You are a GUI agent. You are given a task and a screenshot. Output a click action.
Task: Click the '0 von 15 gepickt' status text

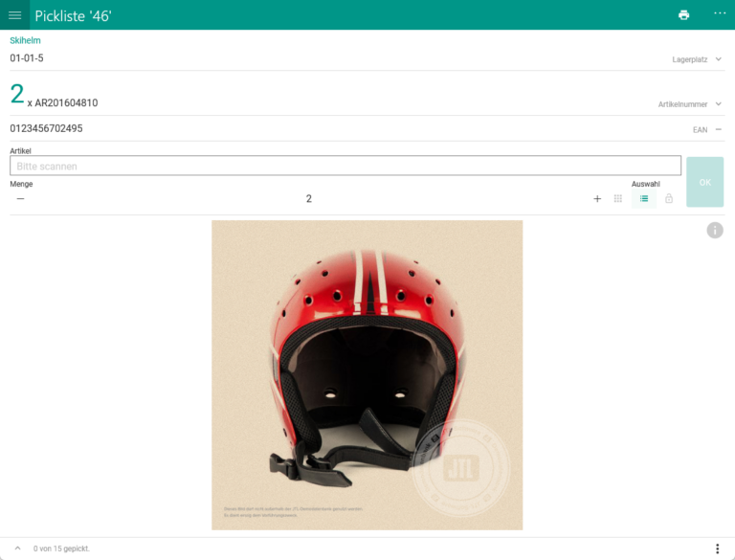61,549
